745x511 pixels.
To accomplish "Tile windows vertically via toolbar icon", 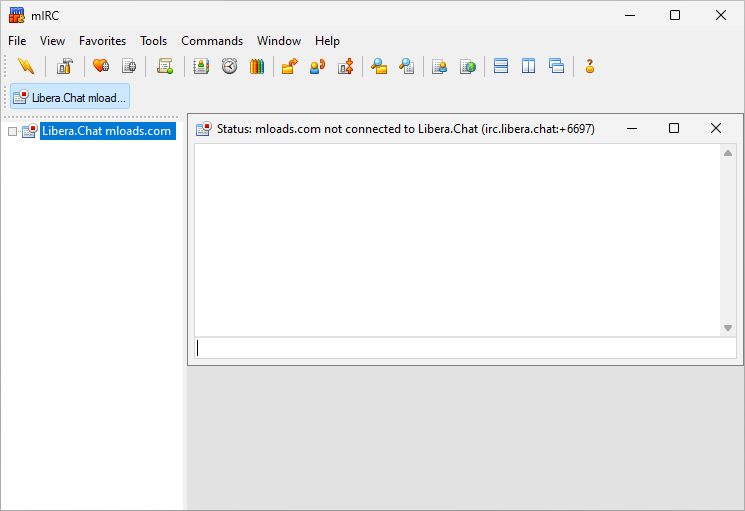I will [528, 66].
